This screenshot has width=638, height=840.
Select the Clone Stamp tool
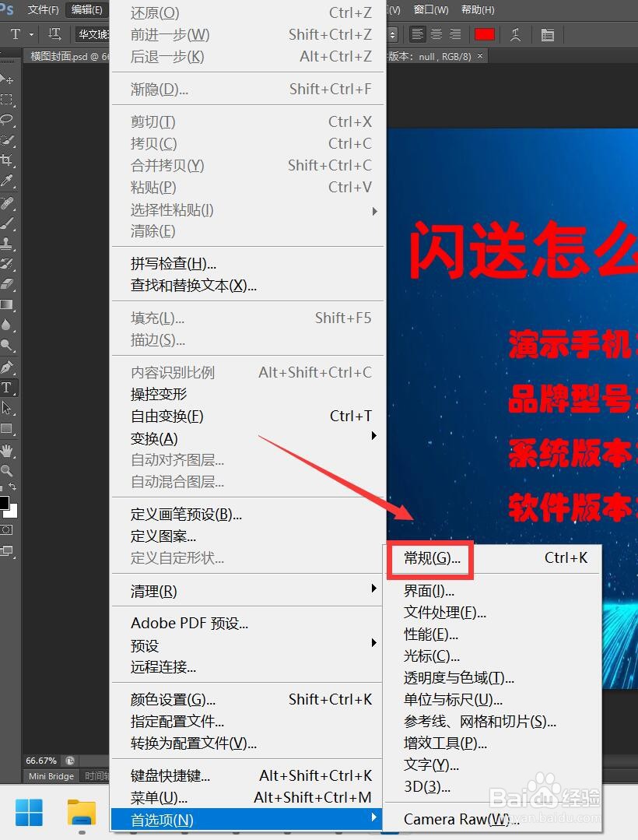click(x=8, y=242)
